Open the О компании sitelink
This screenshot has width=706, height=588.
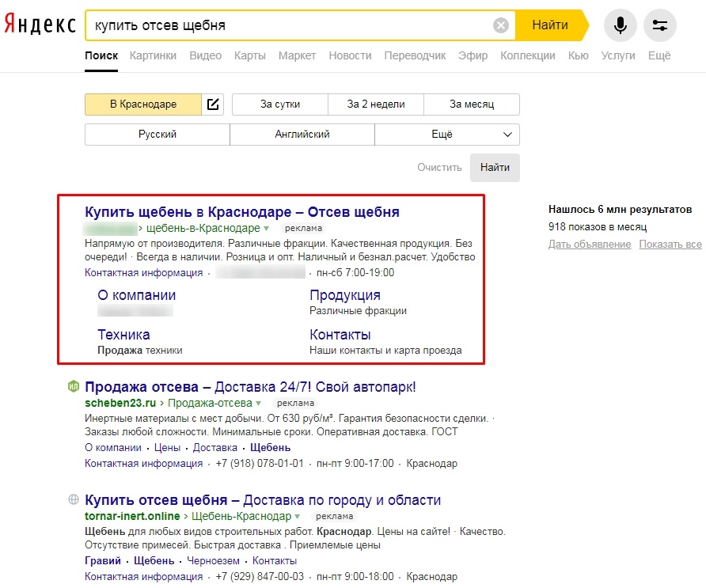136,295
